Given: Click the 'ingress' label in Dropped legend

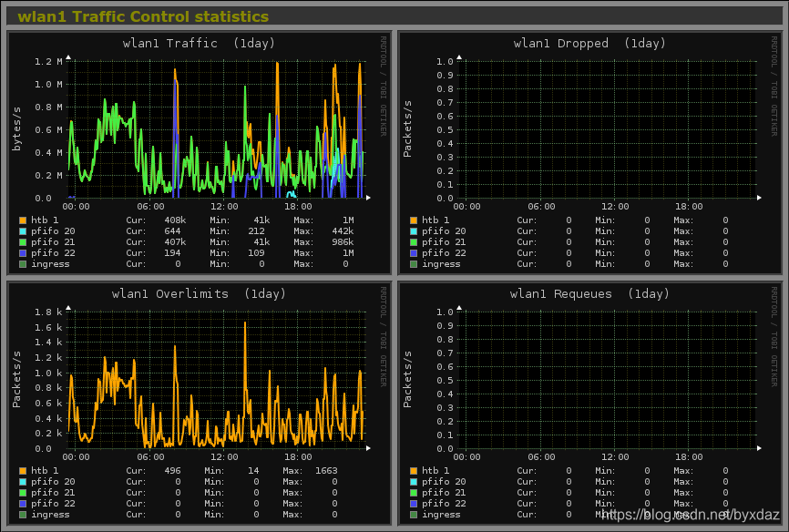Looking at the screenshot, I should tap(441, 264).
